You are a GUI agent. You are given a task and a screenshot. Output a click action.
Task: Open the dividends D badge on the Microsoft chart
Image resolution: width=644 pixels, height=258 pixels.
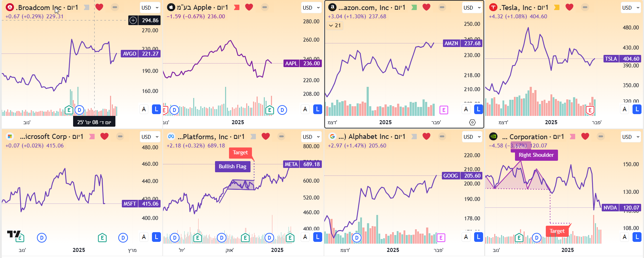42,237
